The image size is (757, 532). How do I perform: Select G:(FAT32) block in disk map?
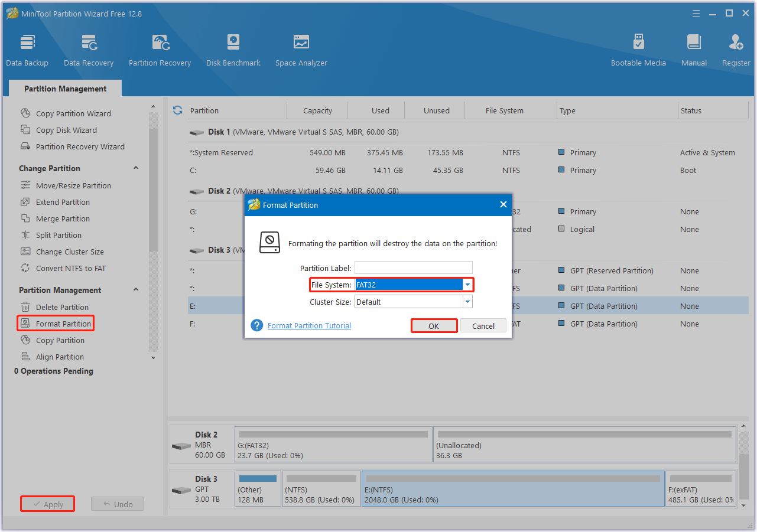coord(333,445)
